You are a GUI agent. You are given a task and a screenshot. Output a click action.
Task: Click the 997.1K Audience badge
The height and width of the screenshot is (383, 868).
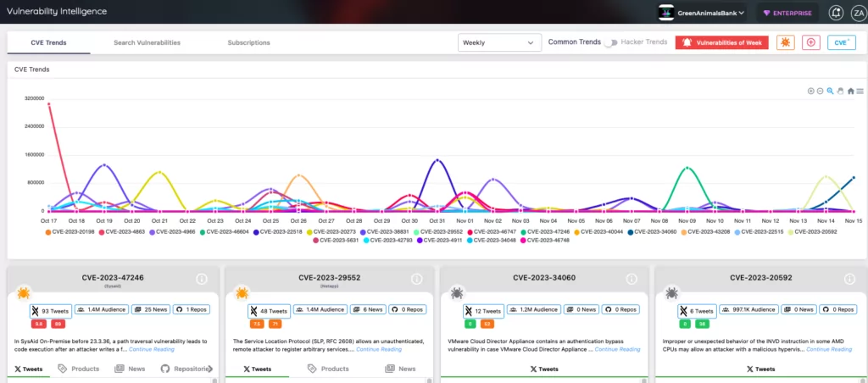(x=750, y=310)
